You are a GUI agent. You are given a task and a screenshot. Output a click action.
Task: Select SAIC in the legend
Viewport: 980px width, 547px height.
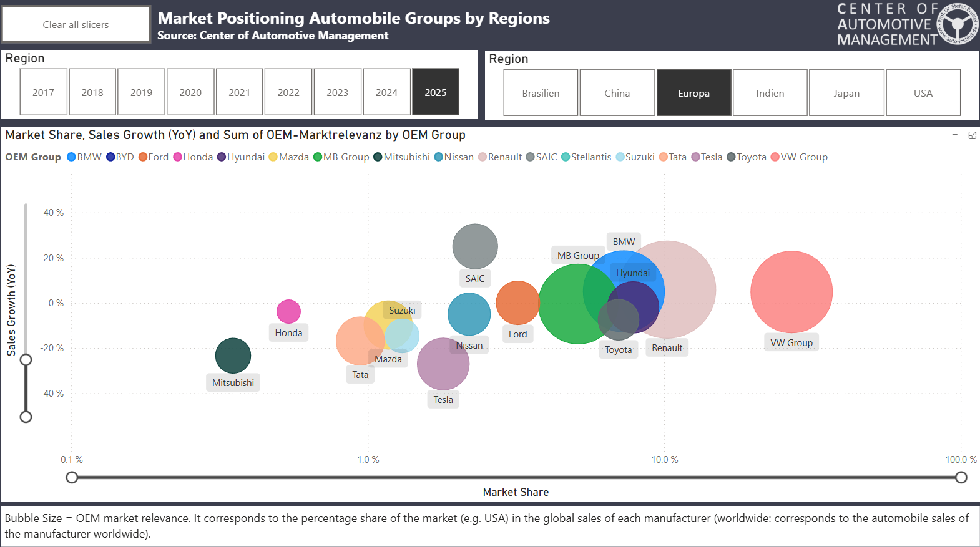(x=542, y=157)
